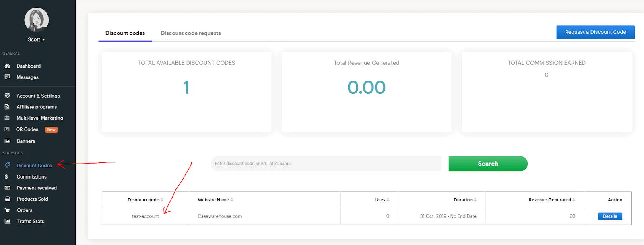The image size is (644, 245).
Task: Click the Multi-level Marketing icon
Action: pyautogui.click(x=7, y=118)
